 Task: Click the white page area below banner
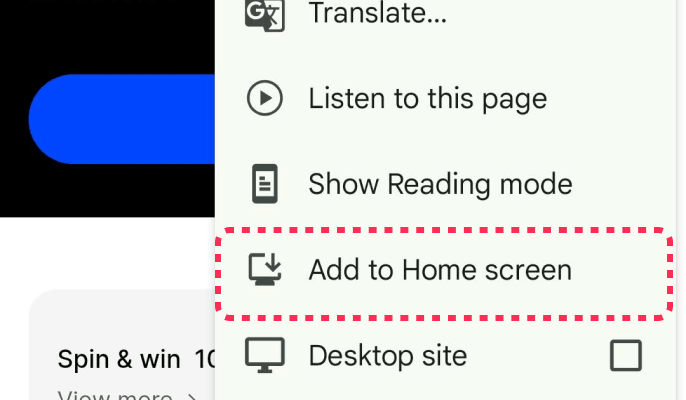click(107, 253)
